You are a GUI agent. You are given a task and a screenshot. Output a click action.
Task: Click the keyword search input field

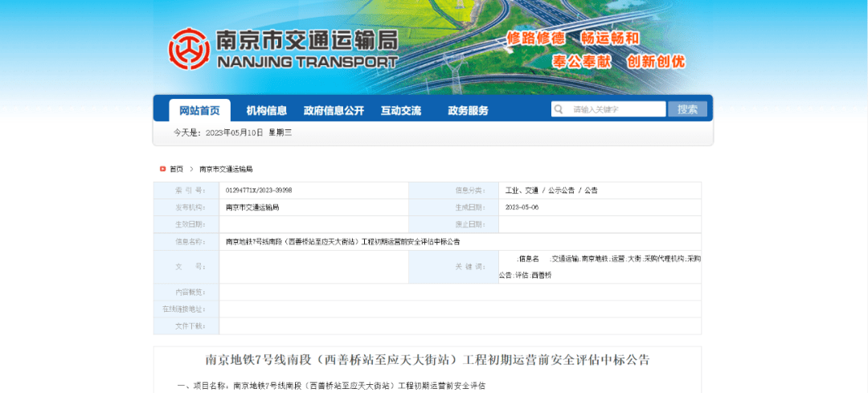[x=609, y=109]
